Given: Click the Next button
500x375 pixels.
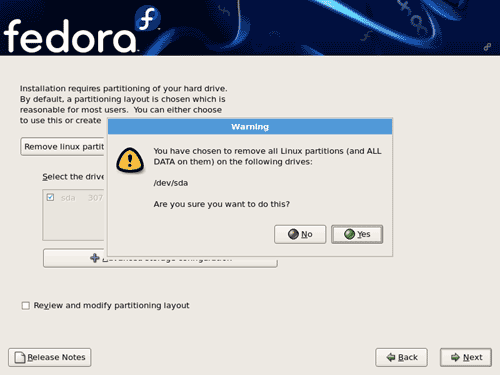Looking at the screenshot, I should [x=466, y=357].
